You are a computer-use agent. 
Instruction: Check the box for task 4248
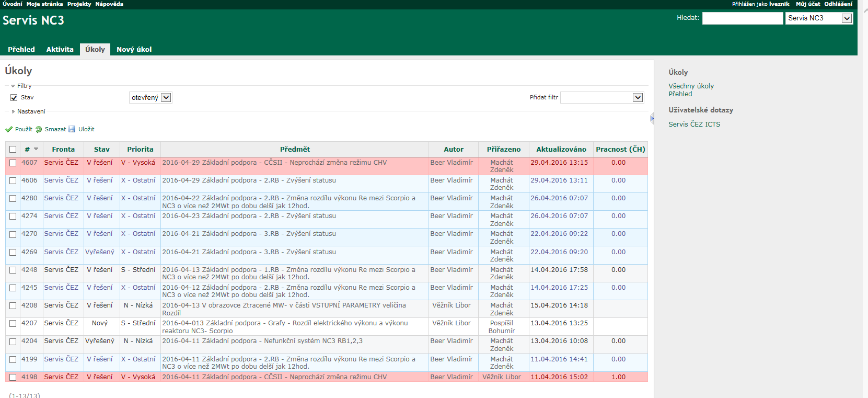click(x=13, y=270)
